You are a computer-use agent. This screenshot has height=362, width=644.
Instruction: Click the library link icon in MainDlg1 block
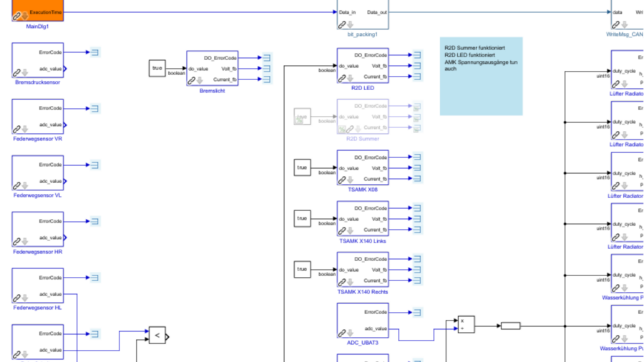click(x=16, y=16)
